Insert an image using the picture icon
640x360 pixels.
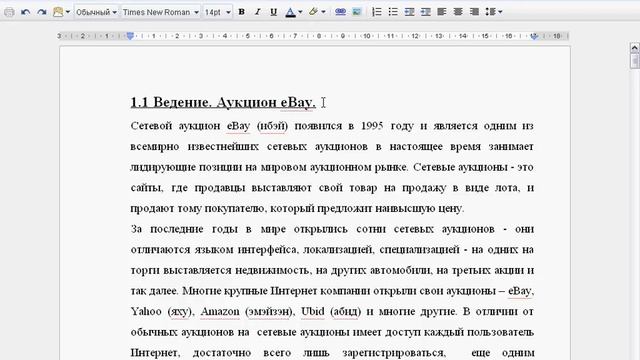357,12
